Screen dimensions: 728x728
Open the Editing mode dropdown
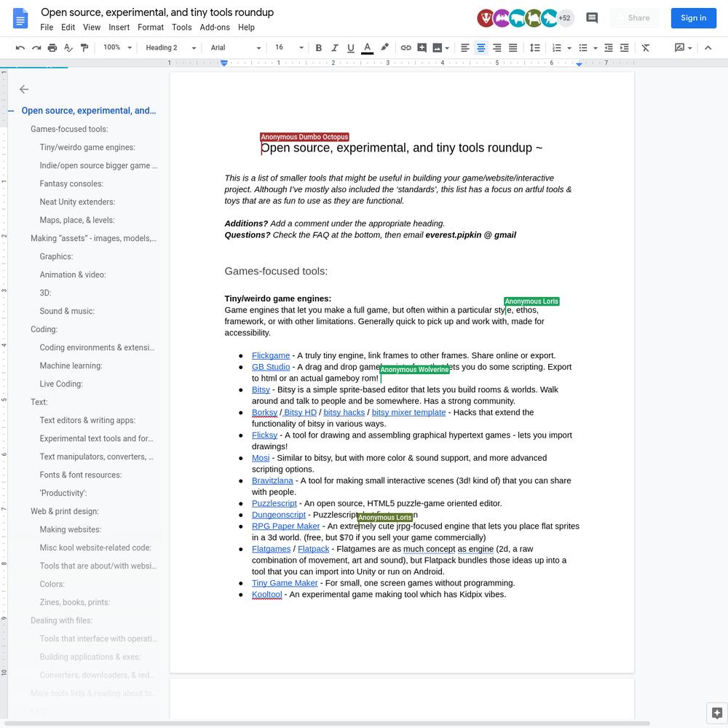click(683, 48)
